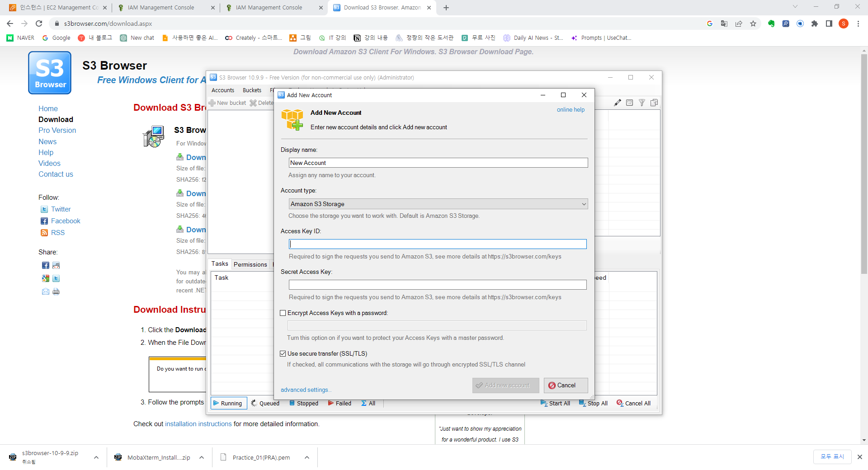868x470 pixels.
Task: Click the share page icon in address bar
Action: click(739, 23)
